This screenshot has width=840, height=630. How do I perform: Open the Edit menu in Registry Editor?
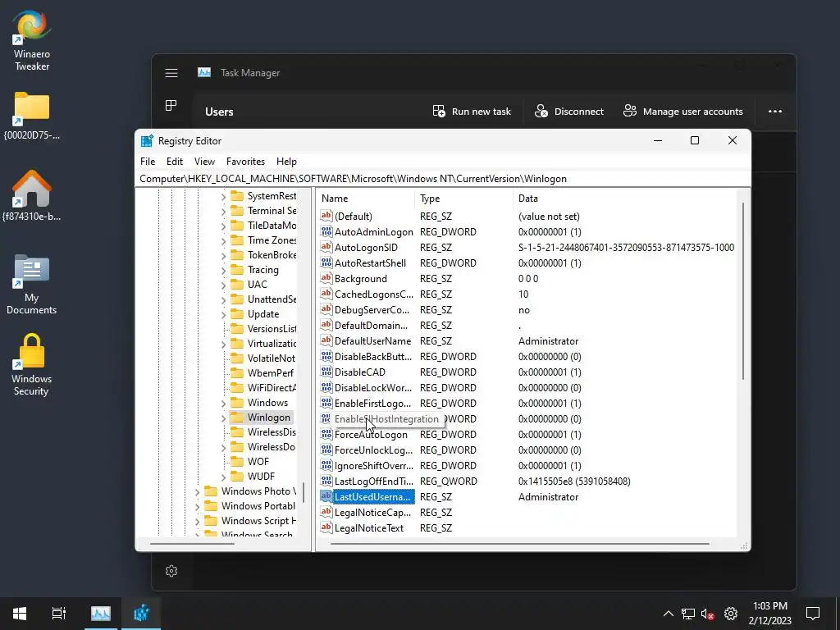tap(175, 162)
